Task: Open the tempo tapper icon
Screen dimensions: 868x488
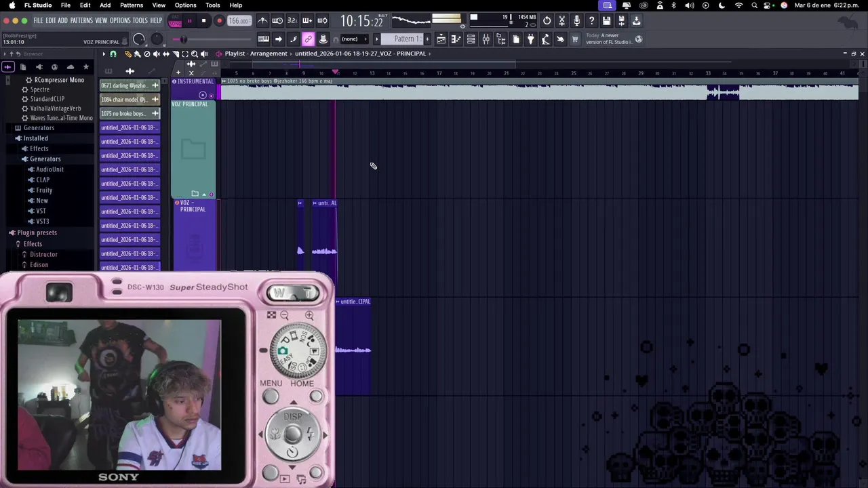Action: pyautogui.click(x=546, y=39)
